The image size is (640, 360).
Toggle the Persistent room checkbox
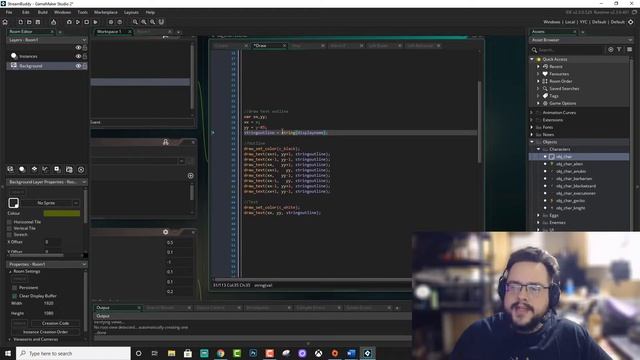(x=15, y=288)
